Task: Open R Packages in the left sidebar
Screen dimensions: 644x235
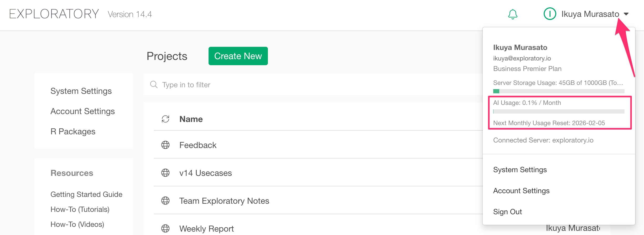Action: coord(73,131)
